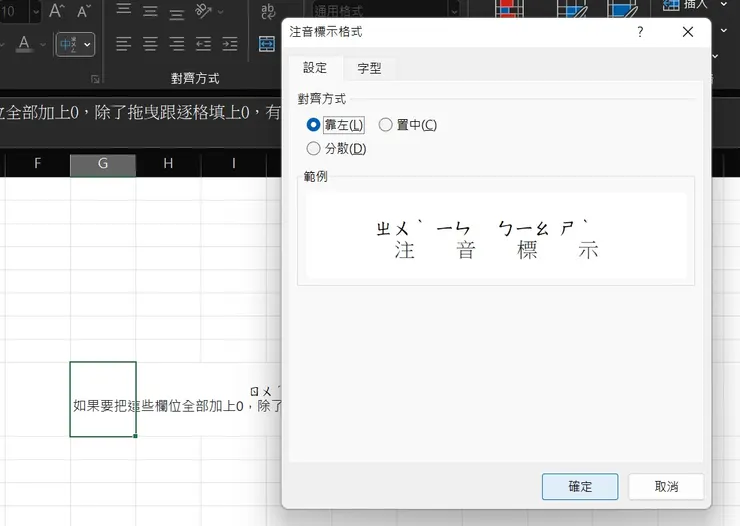Click the Align Left ribbon icon

124,44
